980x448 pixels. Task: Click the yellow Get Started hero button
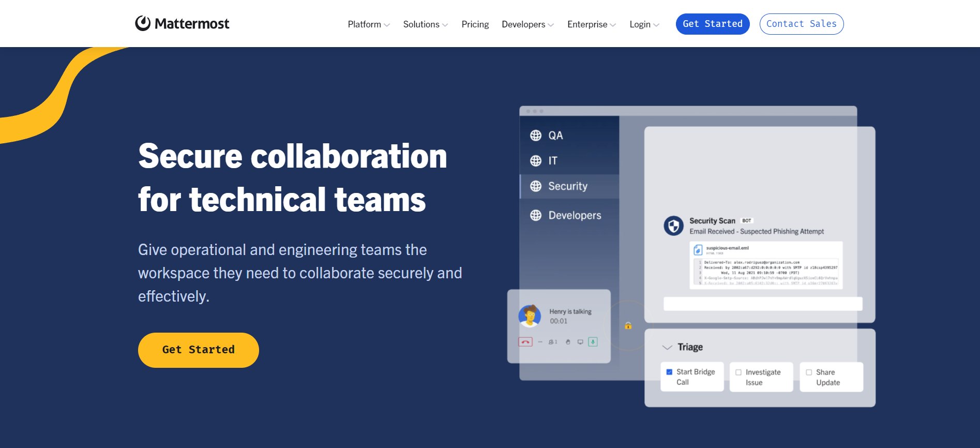coord(199,350)
